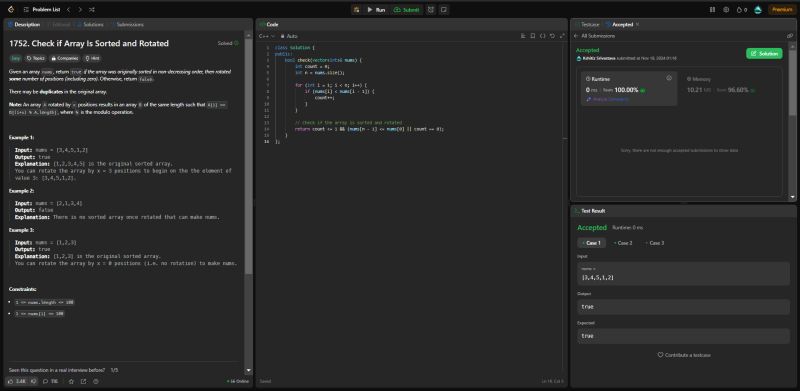Select the Case 3 test tab
Screen dimensions: 800x391
click(654, 243)
